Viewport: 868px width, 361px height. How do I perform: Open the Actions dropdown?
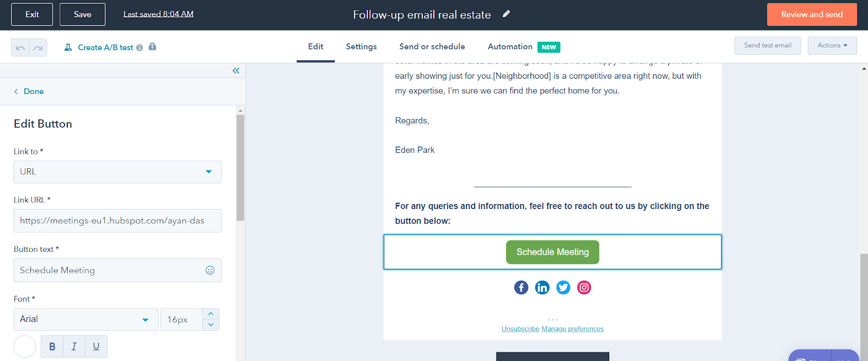point(832,46)
